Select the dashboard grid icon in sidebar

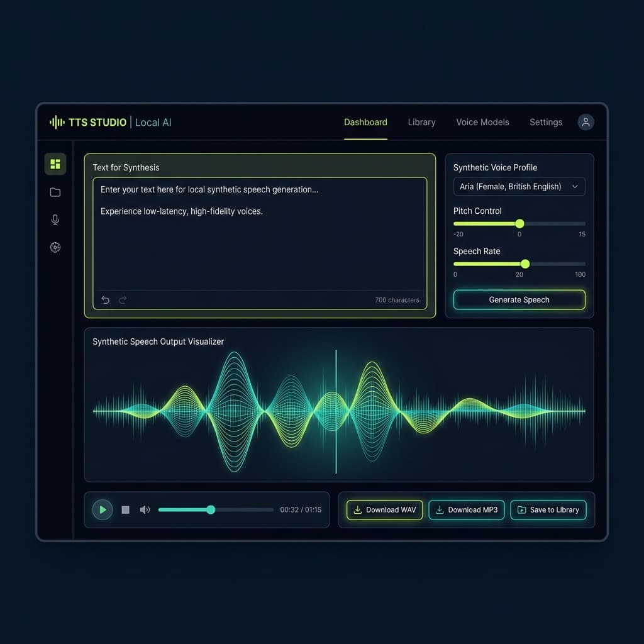tap(55, 164)
